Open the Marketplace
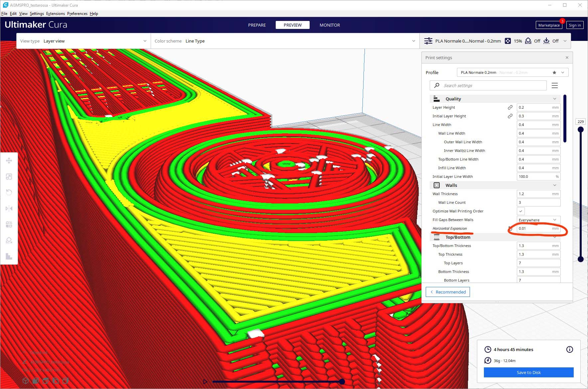This screenshot has height=389, width=588. (549, 25)
